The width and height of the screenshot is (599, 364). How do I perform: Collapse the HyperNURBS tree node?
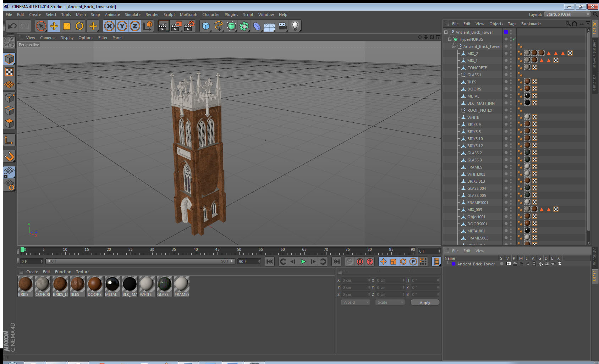pos(450,39)
